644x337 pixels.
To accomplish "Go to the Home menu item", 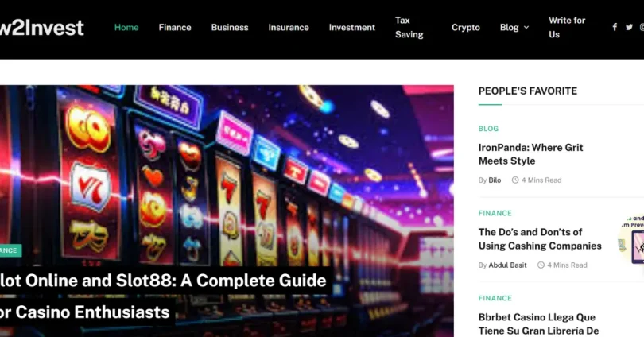I will click(126, 28).
